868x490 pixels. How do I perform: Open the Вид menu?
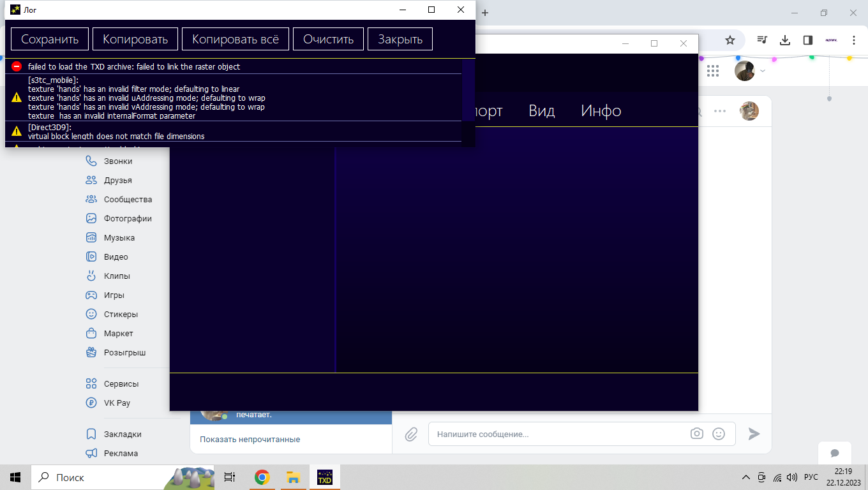[x=541, y=111]
